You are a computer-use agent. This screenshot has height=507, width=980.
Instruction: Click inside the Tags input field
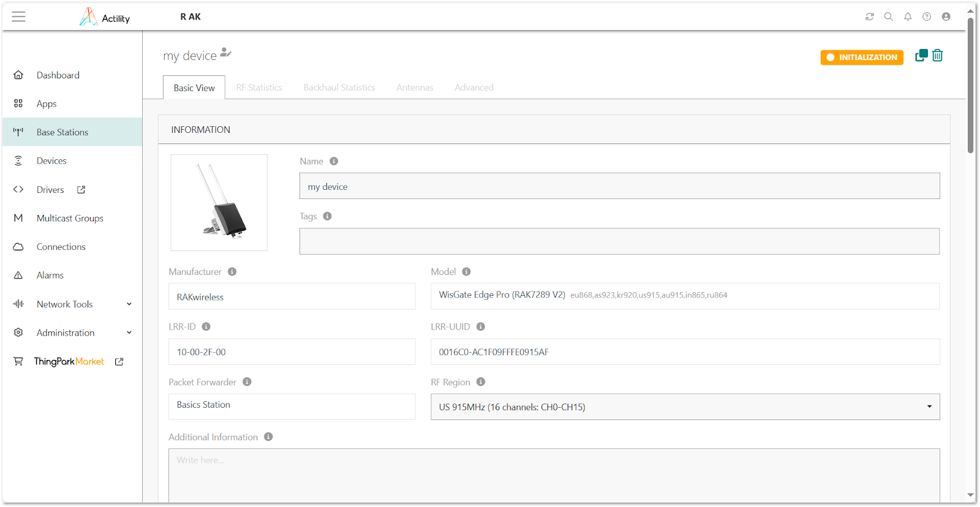coord(619,241)
